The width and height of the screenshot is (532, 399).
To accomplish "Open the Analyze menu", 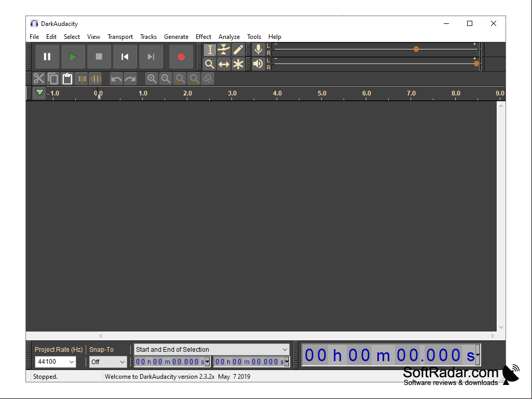I will [x=229, y=37].
